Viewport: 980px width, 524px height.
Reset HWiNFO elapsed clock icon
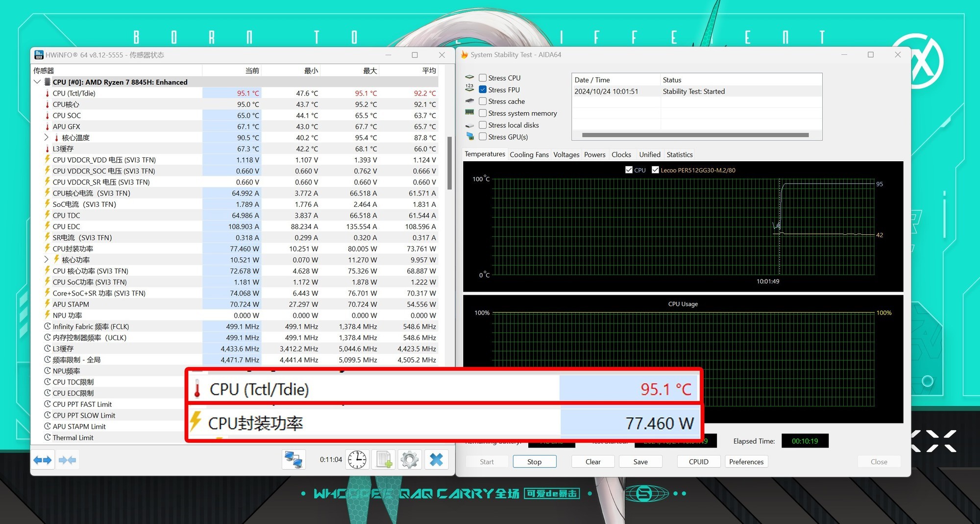click(x=357, y=460)
